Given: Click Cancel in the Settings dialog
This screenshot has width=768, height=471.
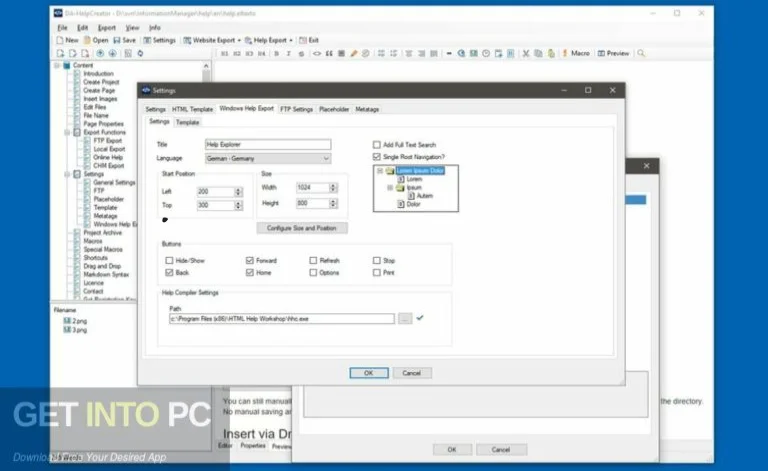Looking at the screenshot, I should click(411, 373).
